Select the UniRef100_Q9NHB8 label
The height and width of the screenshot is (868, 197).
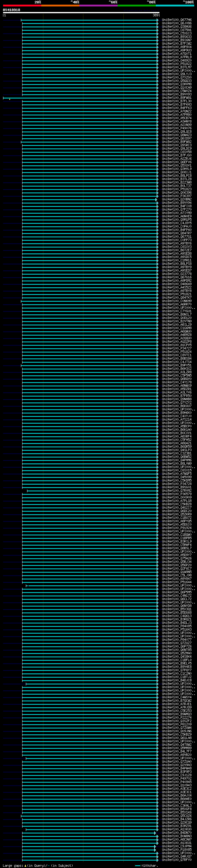tap(177, 399)
